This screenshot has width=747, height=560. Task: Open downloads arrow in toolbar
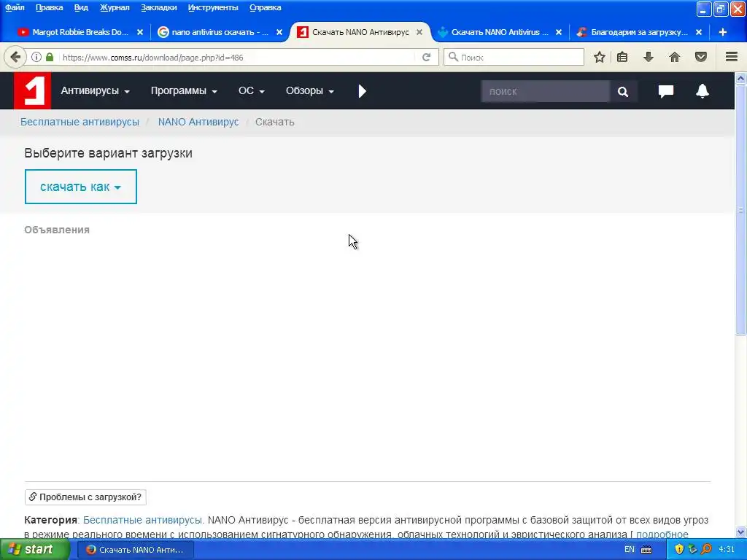click(649, 57)
